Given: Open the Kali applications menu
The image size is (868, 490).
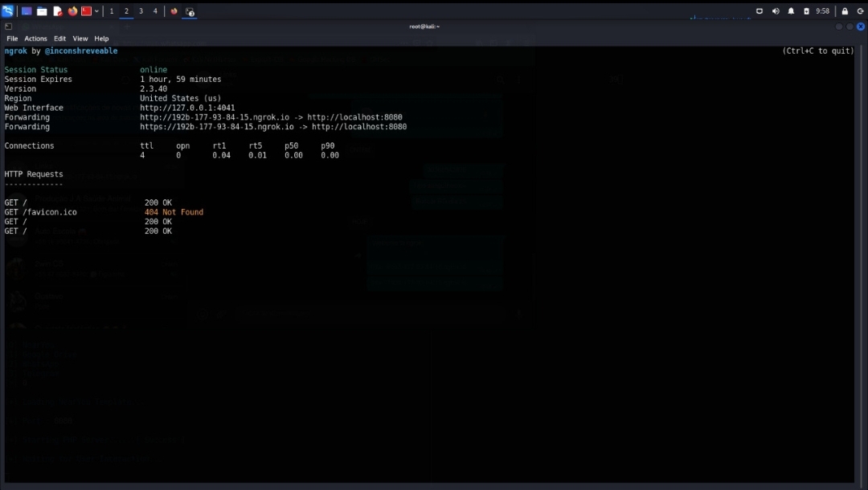Looking at the screenshot, I should 8,10.
